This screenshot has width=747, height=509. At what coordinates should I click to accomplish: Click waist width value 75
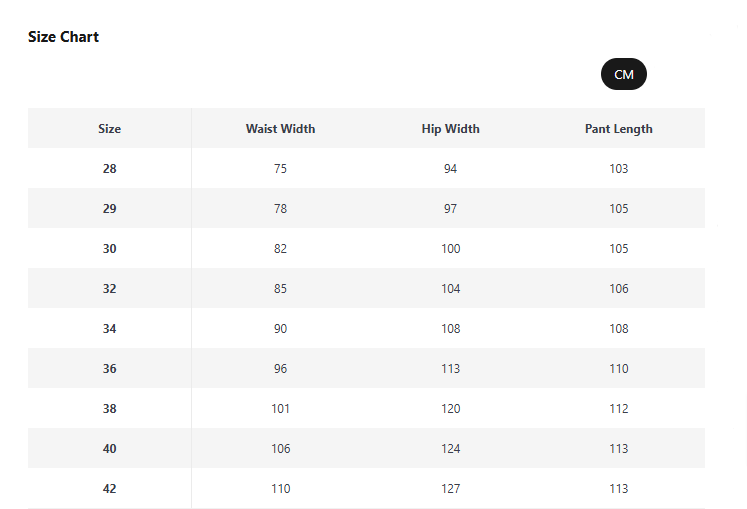pyautogui.click(x=280, y=169)
